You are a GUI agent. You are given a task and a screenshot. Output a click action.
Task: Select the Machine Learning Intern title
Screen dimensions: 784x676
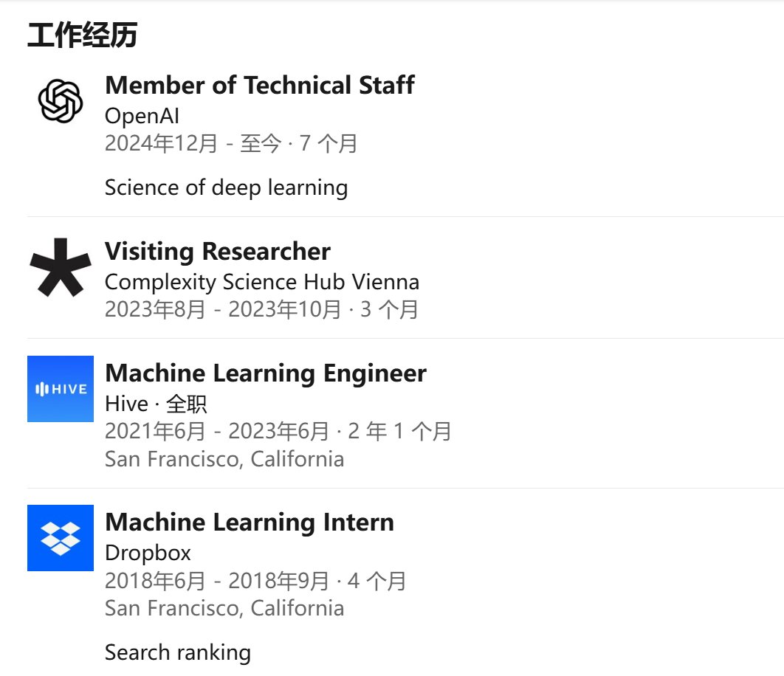(250, 522)
